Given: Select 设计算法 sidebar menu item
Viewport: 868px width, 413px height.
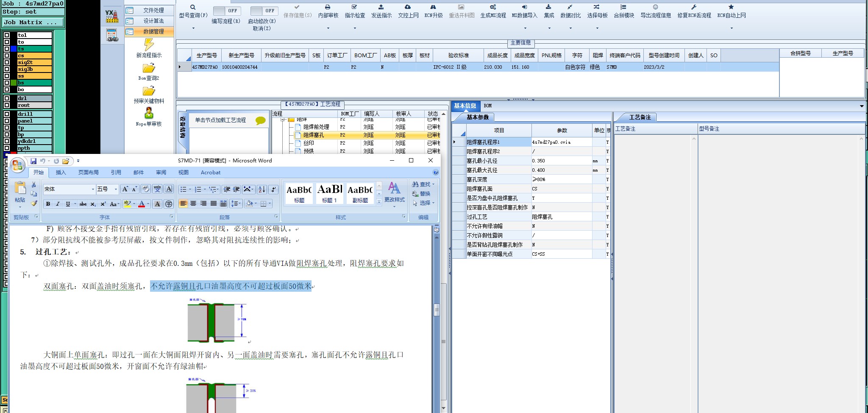Looking at the screenshot, I should pyautogui.click(x=149, y=21).
